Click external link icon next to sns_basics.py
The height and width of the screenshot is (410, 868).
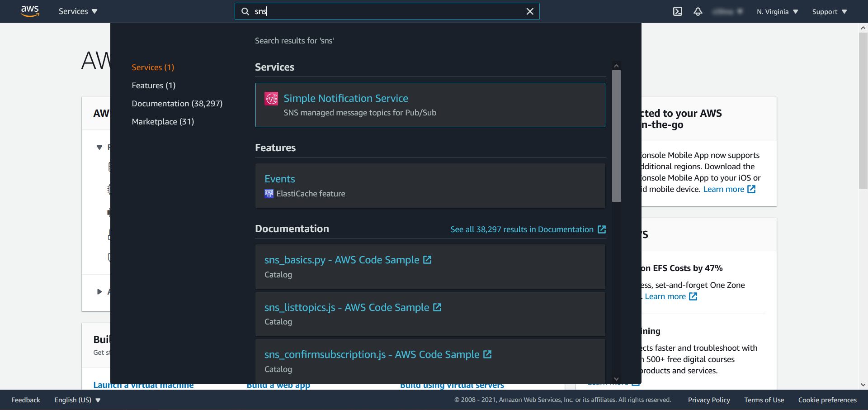[x=427, y=260]
